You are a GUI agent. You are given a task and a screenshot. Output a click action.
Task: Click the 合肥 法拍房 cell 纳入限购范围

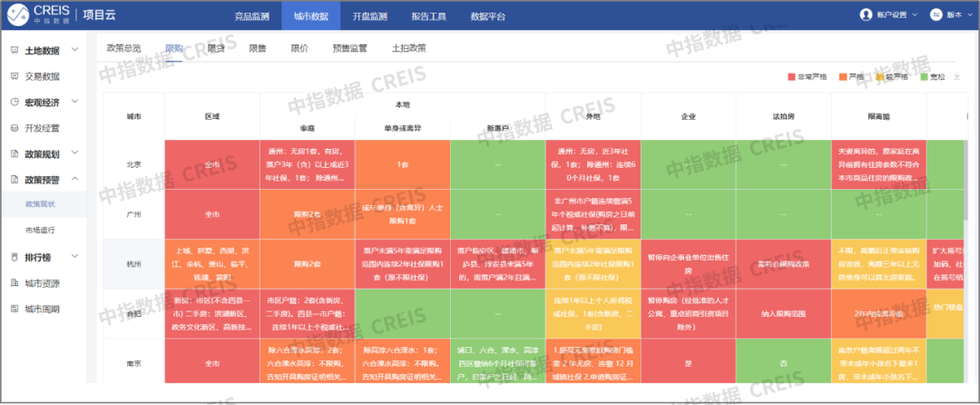784,314
